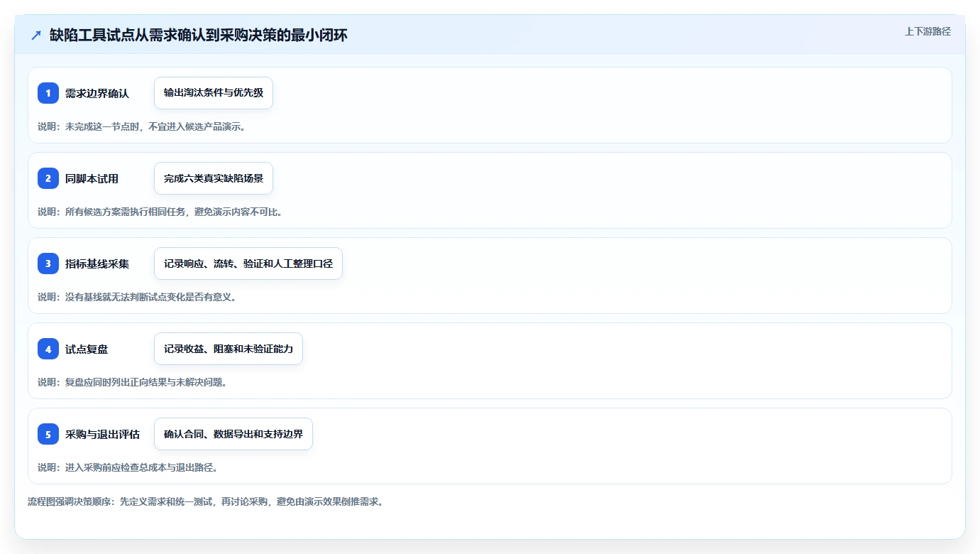
Task: Click 记录响应、流转、验证和人工整理口径 chip
Action: pos(248,264)
